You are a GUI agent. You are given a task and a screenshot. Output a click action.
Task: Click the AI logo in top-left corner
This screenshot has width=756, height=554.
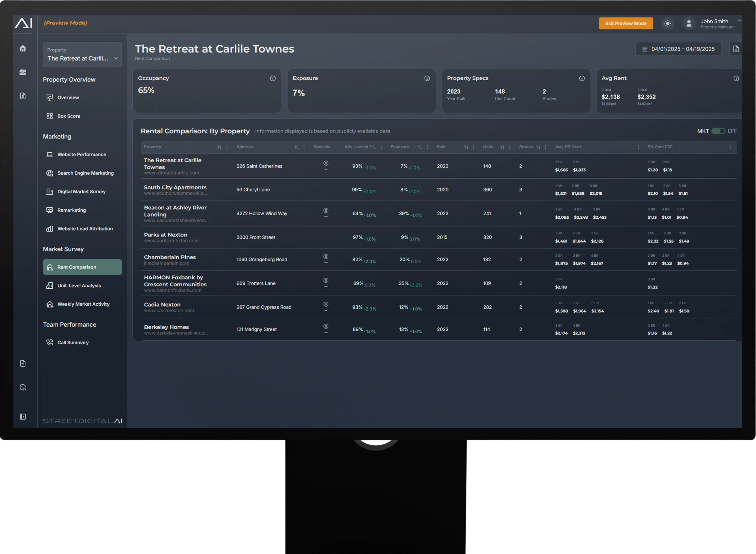24,23
